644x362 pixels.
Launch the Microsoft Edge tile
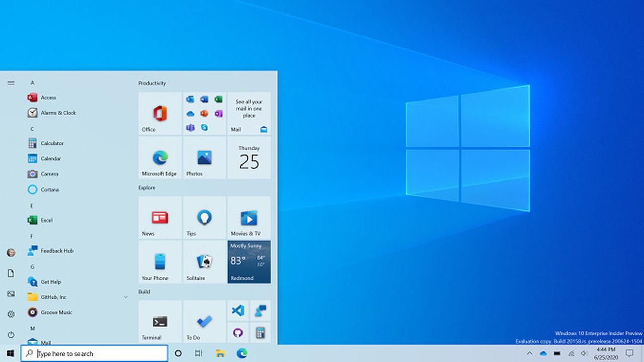[x=159, y=158]
